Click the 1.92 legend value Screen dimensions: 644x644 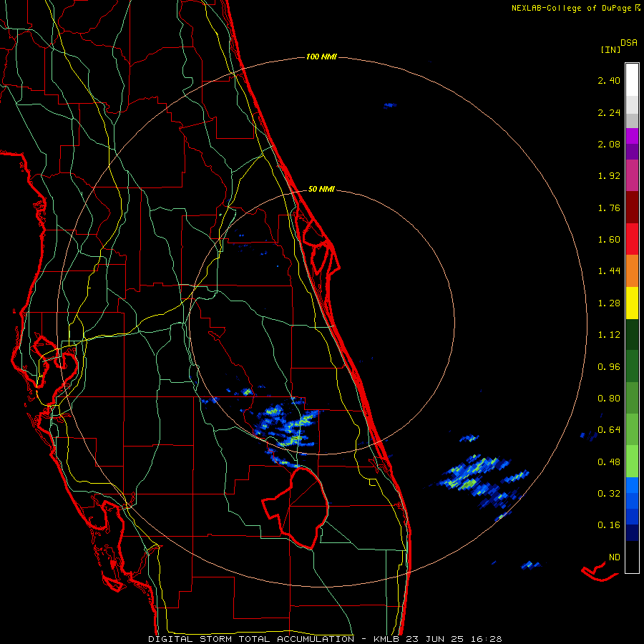coord(609,176)
